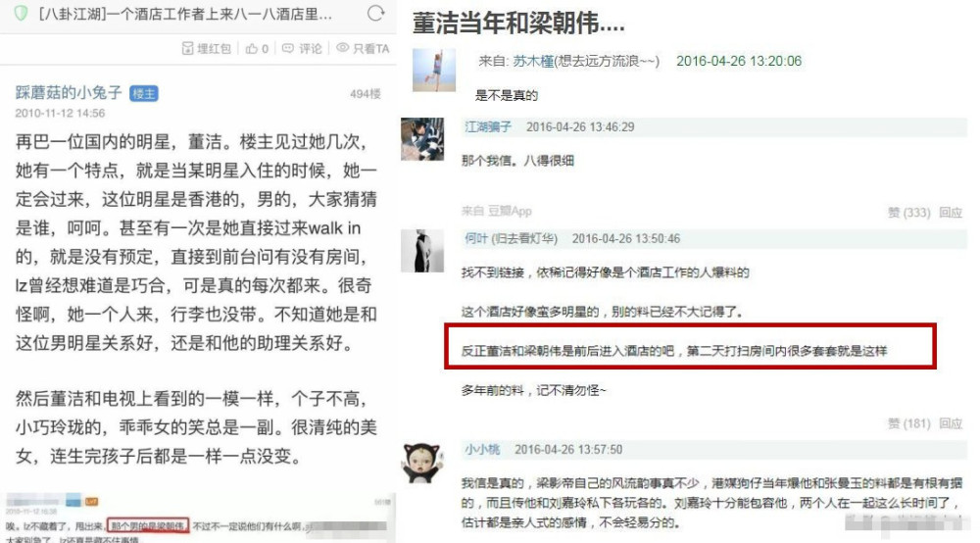View the original poster's avatar thumbnail
The height and width of the screenshot is (543, 980).
tap(434, 71)
